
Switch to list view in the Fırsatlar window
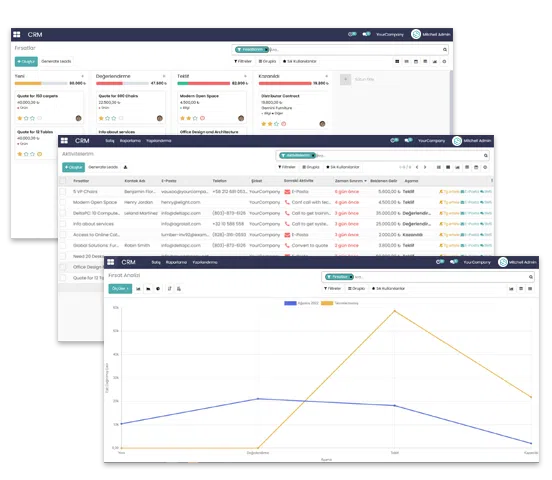[x=407, y=61]
